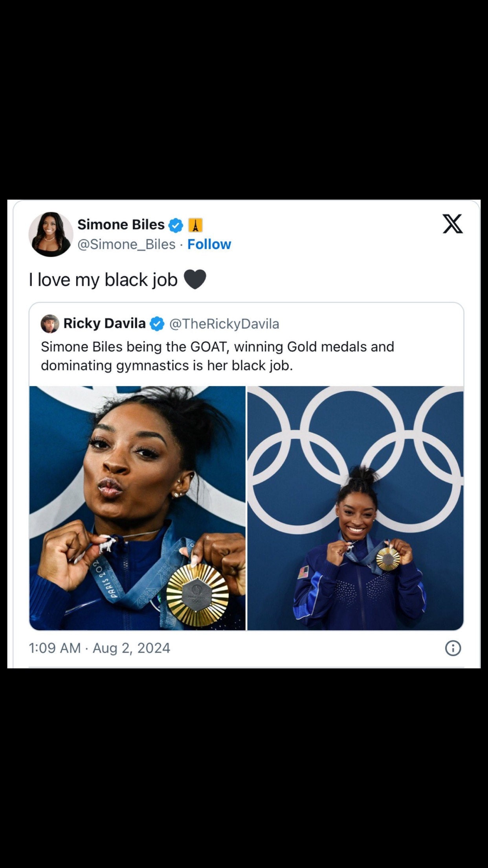Open the close-up kissing-pose photo

(x=137, y=508)
